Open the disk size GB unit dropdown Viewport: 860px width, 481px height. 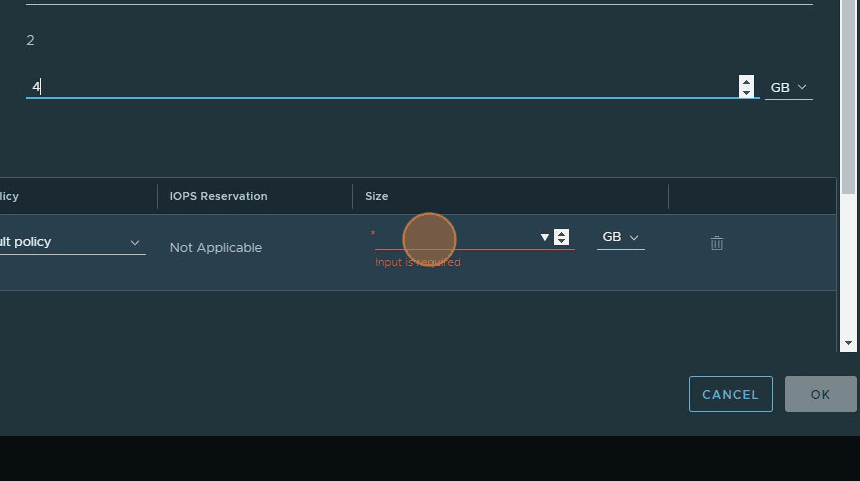[620, 237]
